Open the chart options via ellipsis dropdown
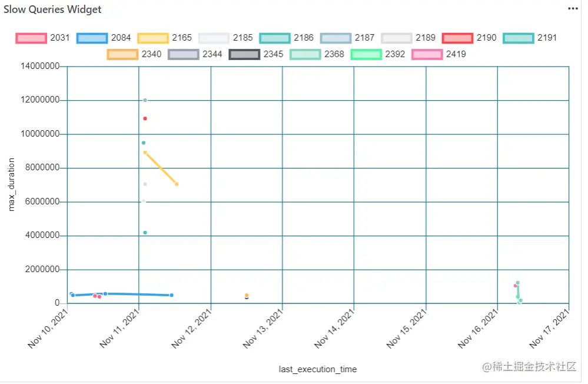The height and width of the screenshot is (384, 588). point(573,8)
